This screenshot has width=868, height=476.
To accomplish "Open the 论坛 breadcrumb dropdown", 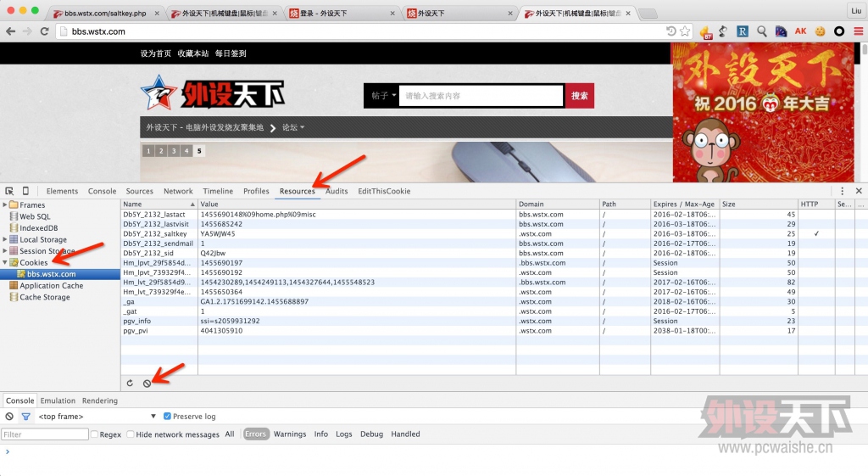I will click(x=293, y=127).
